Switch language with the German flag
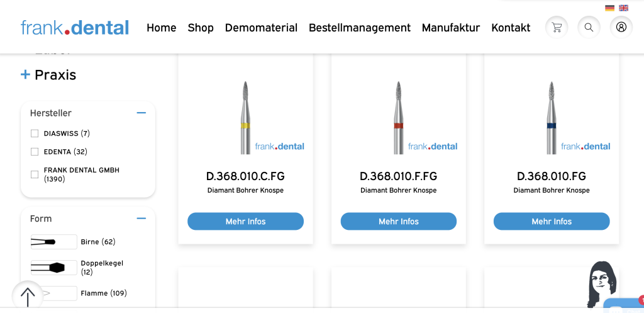This screenshot has width=644, height=313. (x=610, y=8)
